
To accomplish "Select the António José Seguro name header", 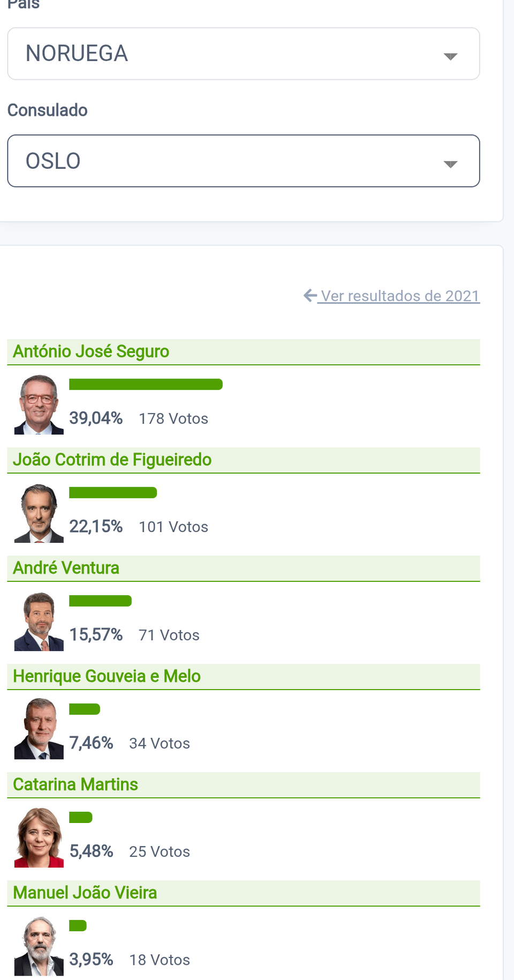I will coord(91,351).
